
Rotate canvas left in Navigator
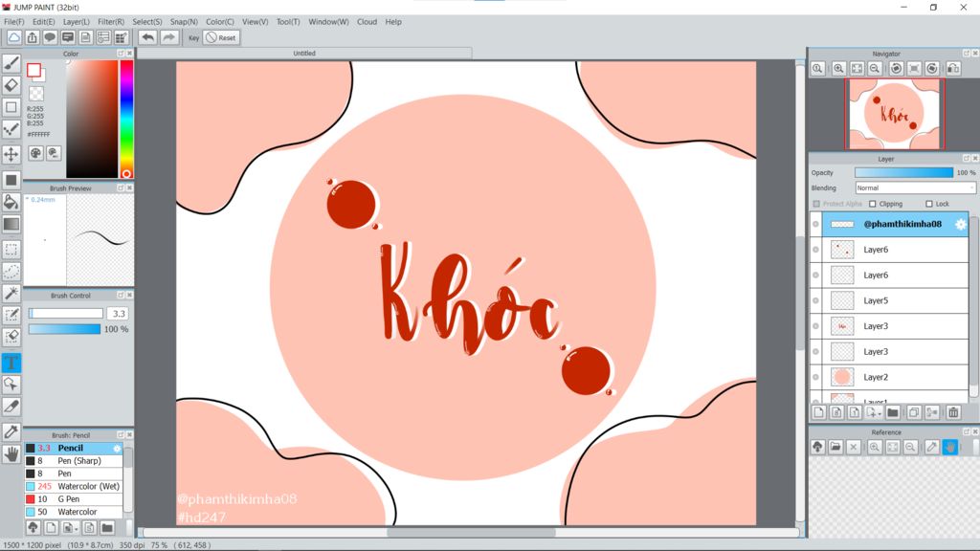click(896, 68)
